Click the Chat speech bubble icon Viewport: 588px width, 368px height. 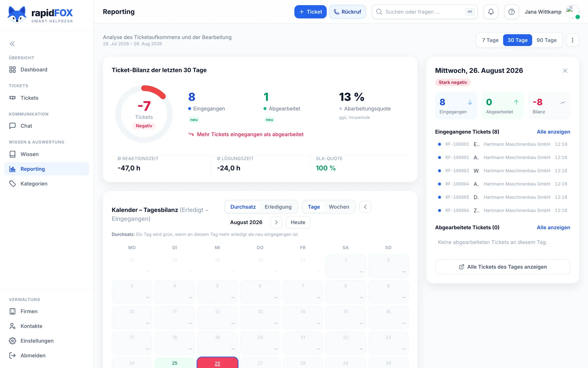(12, 126)
